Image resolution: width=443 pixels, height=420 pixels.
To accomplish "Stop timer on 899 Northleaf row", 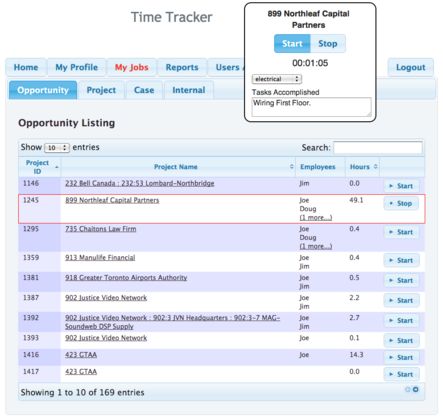I will [401, 203].
